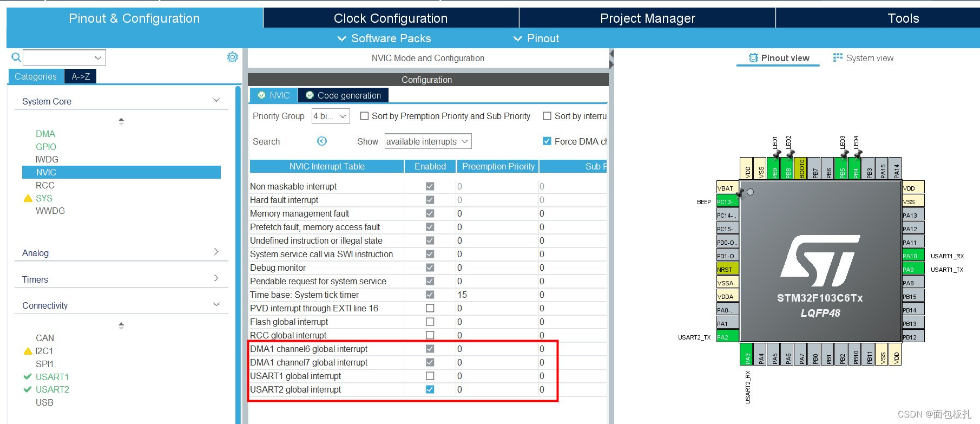Select pin PA13 on the chip
The image size is (980, 424).
pyautogui.click(x=913, y=215)
